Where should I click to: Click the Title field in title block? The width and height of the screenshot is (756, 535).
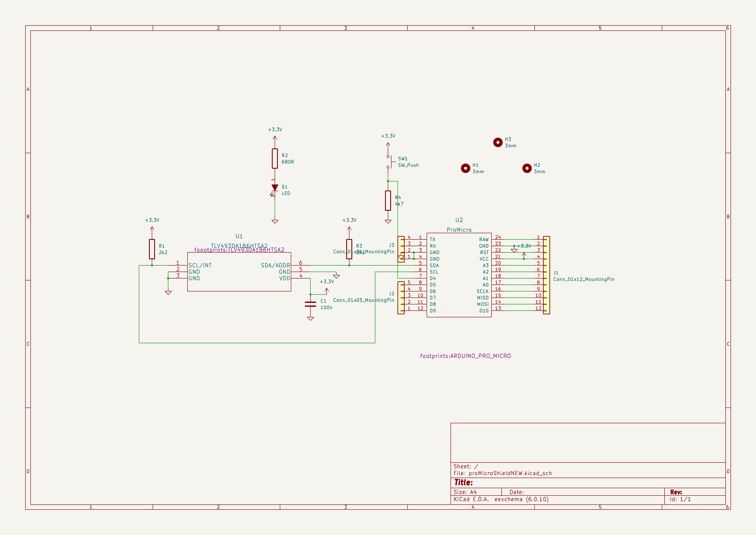[463, 482]
